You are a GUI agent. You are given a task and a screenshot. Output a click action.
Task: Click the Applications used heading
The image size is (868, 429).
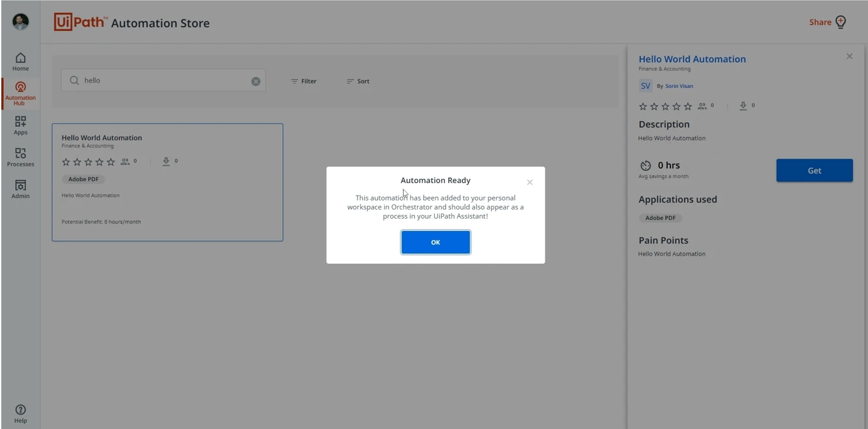click(x=678, y=199)
